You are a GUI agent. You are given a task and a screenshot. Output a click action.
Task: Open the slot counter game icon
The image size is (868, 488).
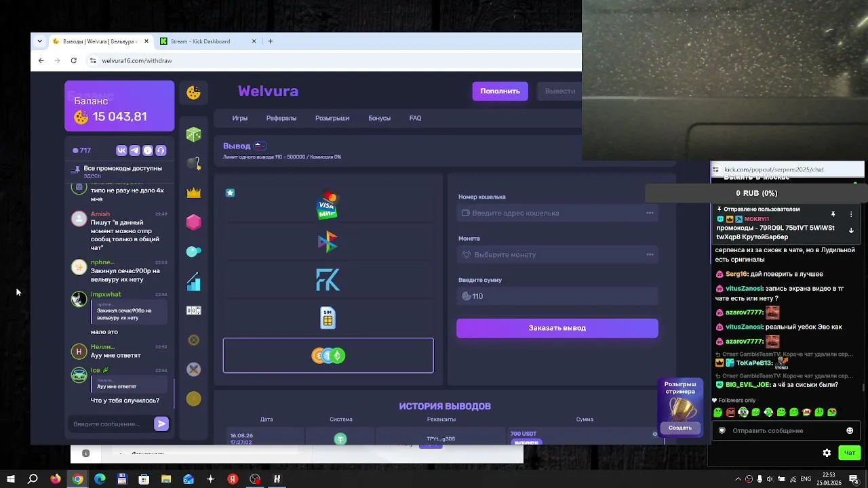[194, 310]
